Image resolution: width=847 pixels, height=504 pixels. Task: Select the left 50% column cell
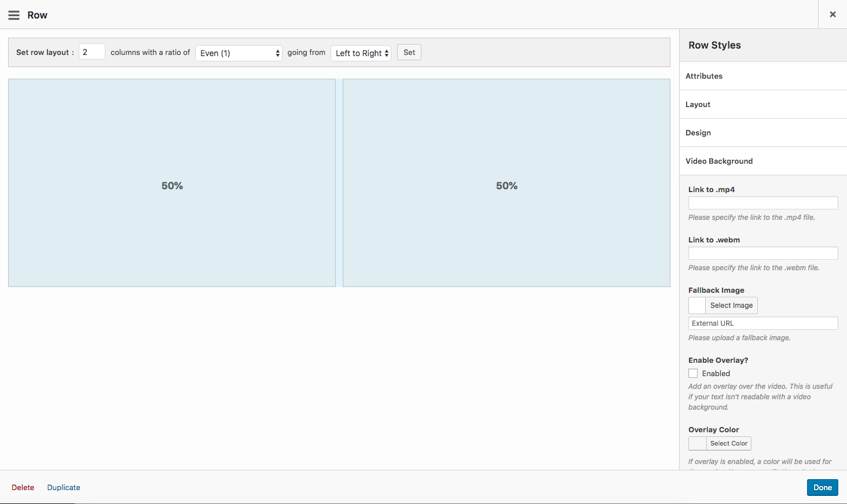(x=172, y=183)
